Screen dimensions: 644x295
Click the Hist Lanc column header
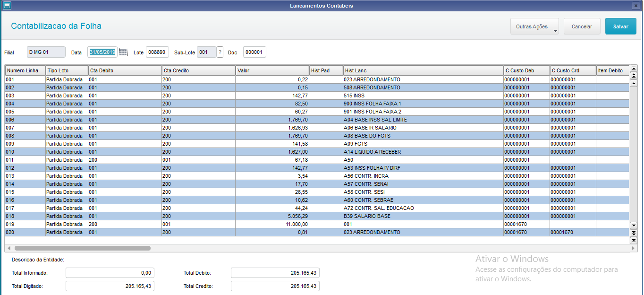tap(424, 70)
